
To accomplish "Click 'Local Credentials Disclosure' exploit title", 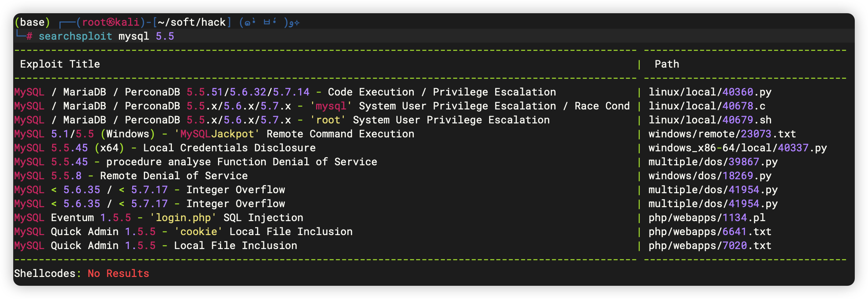I will point(229,148).
